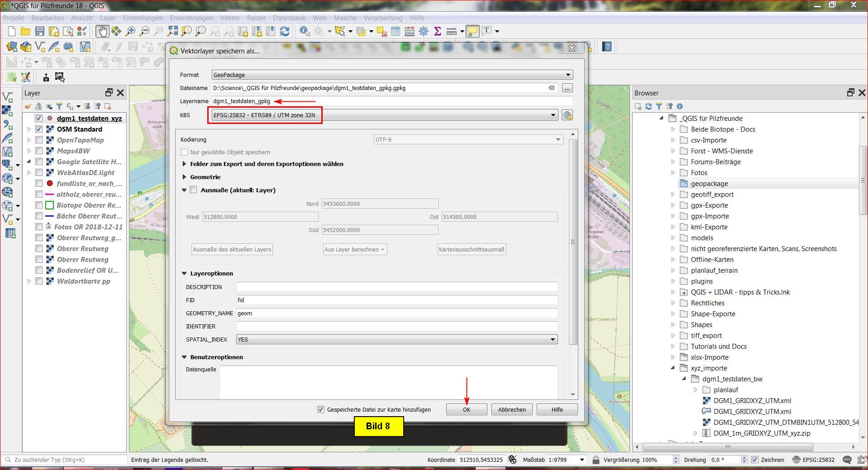The height and width of the screenshot is (470, 868).
Task: Click the Sigma statistics summary icon
Action: point(437,31)
